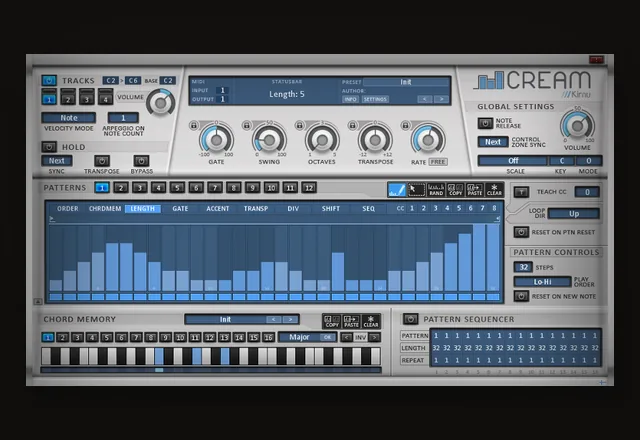Click the STEPS 32 value field

(523, 267)
